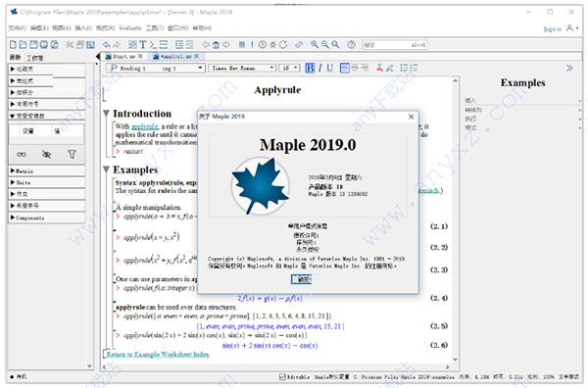Pick the text color from the formatting bar
The height and width of the screenshot is (388, 588).
pos(379,68)
